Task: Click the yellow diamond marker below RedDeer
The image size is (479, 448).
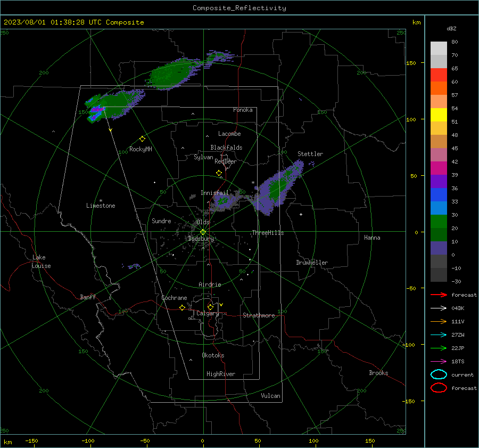Action: tap(219, 173)
